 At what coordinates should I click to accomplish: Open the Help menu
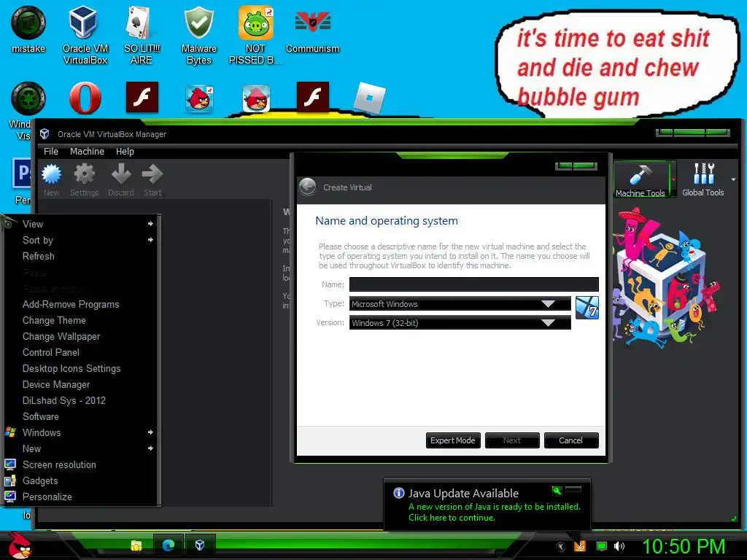(125, 152)
